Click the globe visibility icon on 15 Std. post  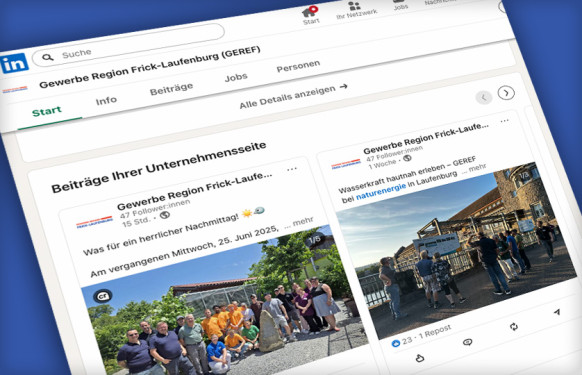tap(165, 215)
